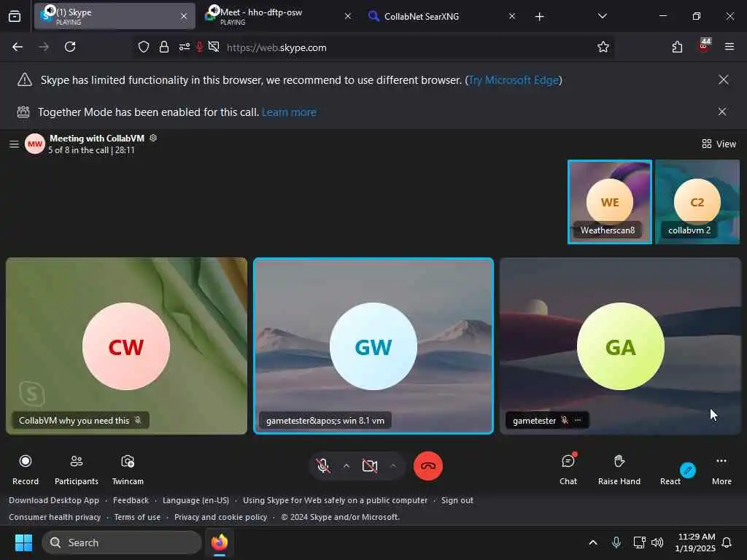The height and width of the screenshot is (560, 747).
Task: Change Language (en-US) setting
Action: click(196, 500)
